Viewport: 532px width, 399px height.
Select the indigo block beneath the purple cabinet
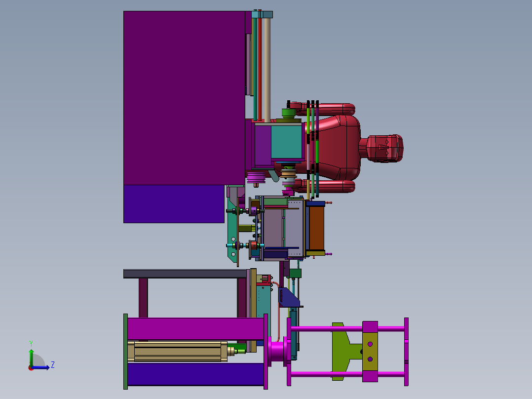(174, 204)
